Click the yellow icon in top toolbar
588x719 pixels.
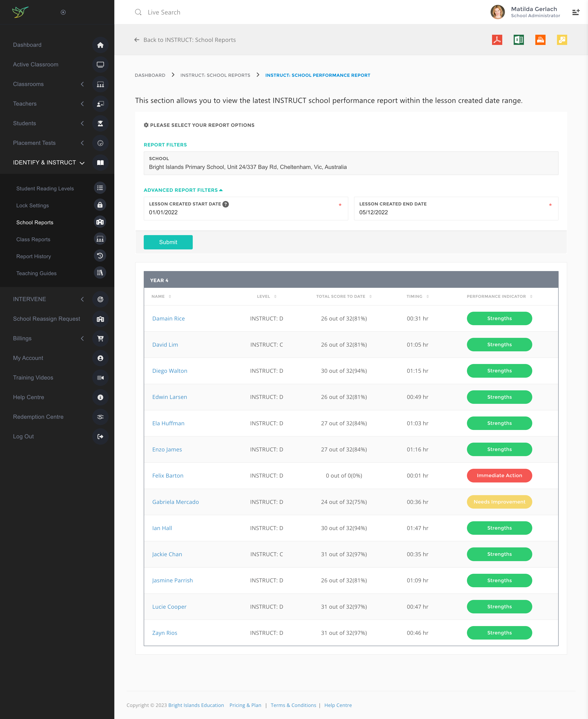pyautogui.click(x=562, y=40)
